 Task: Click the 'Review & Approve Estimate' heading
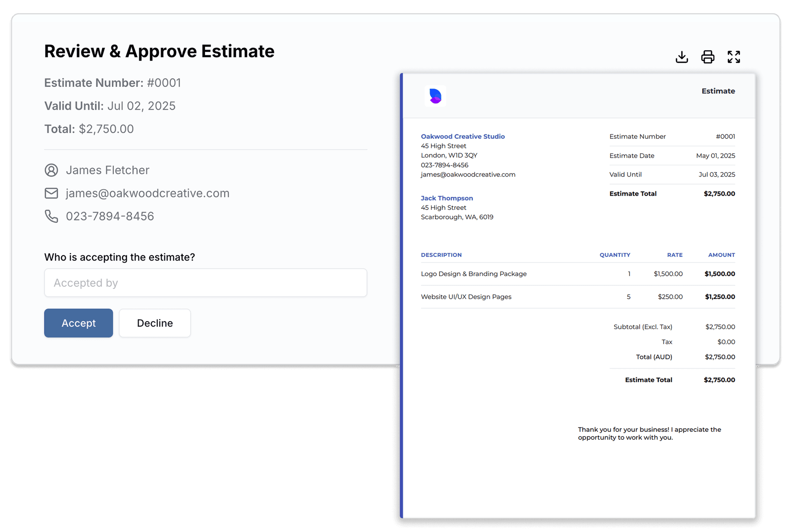point(159,51)
